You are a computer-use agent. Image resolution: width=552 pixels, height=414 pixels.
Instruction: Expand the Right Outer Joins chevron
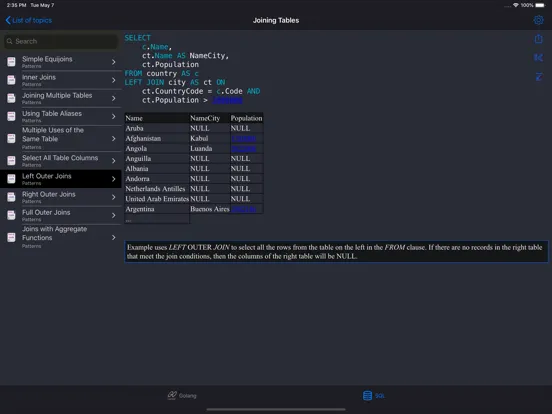[x=113, y=197]
